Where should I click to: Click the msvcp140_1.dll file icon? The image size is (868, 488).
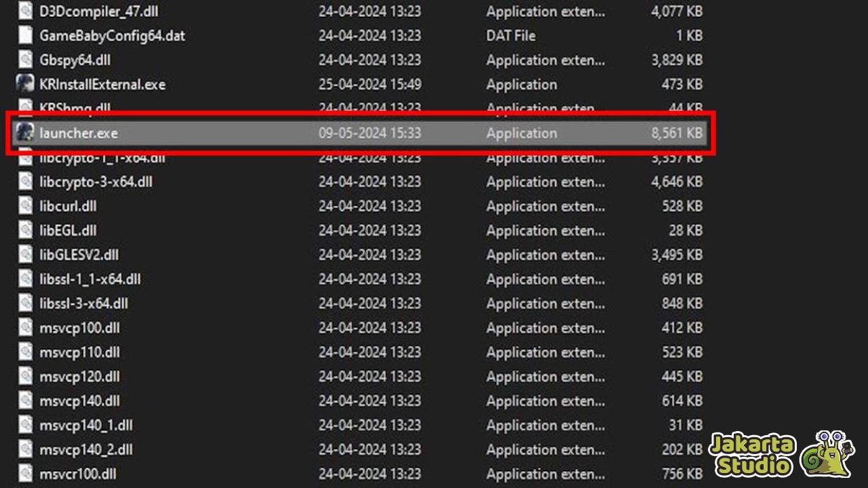tap(25, 426)
